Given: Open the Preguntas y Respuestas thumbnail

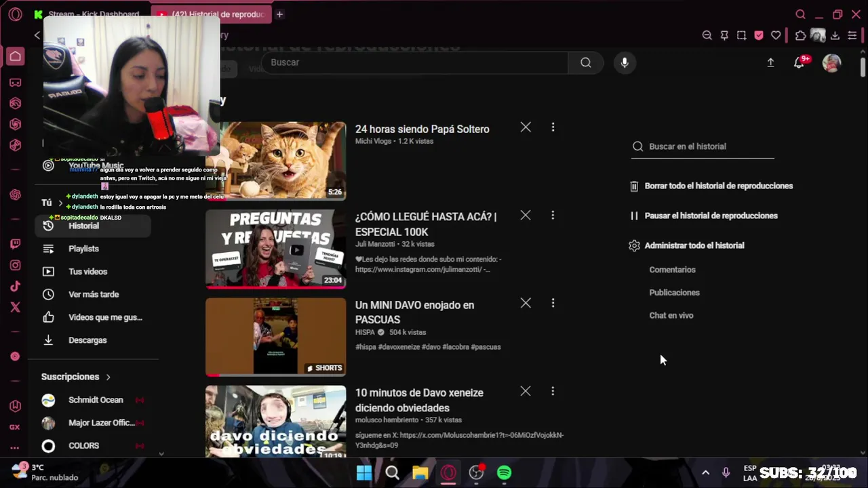Looking at the screenshot, I should (x=276, y=249).
